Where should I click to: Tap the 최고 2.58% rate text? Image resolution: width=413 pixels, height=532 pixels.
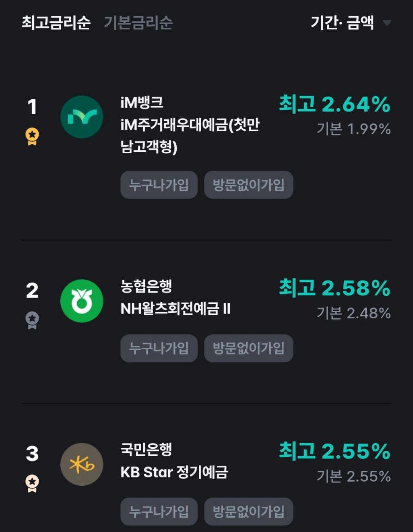click(x=335, y=288)
